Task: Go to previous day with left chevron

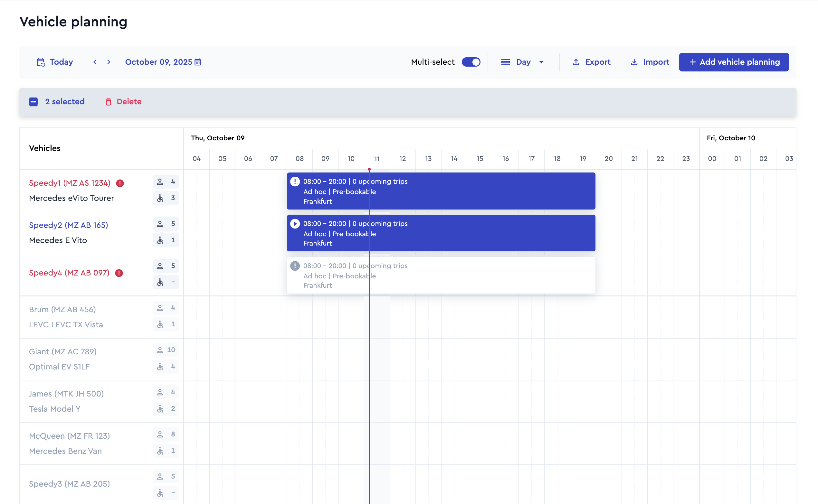Action: pyautogui.click(x=95, y=62)
